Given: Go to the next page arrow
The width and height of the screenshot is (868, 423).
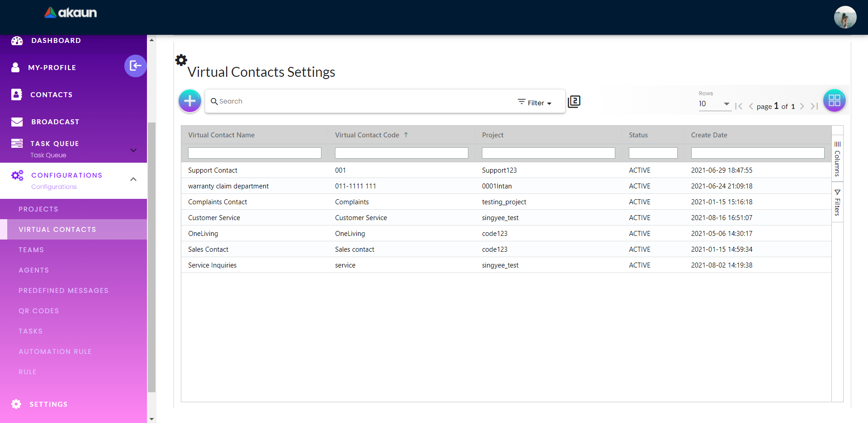Looking at the screenshot, I should pyautogui.click(x=802, y=106).
